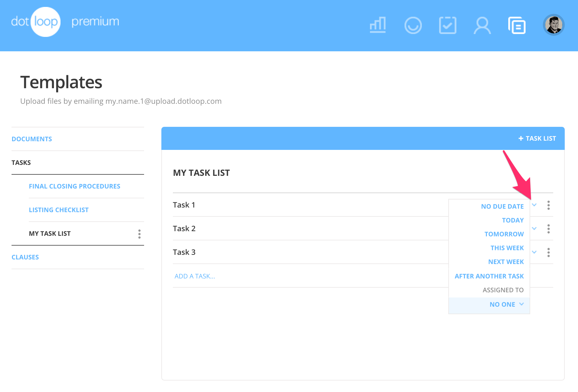The height and width of the screenshot is (392, 578).
Task: Open the Clauses section
Action: point(25,257)
